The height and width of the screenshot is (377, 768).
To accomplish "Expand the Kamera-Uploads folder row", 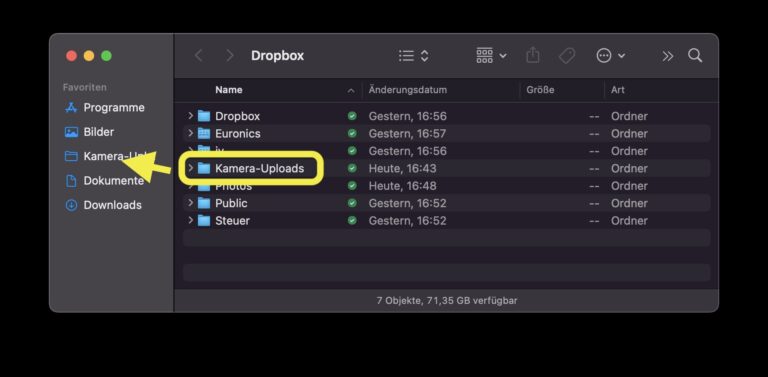I will 191,168.
